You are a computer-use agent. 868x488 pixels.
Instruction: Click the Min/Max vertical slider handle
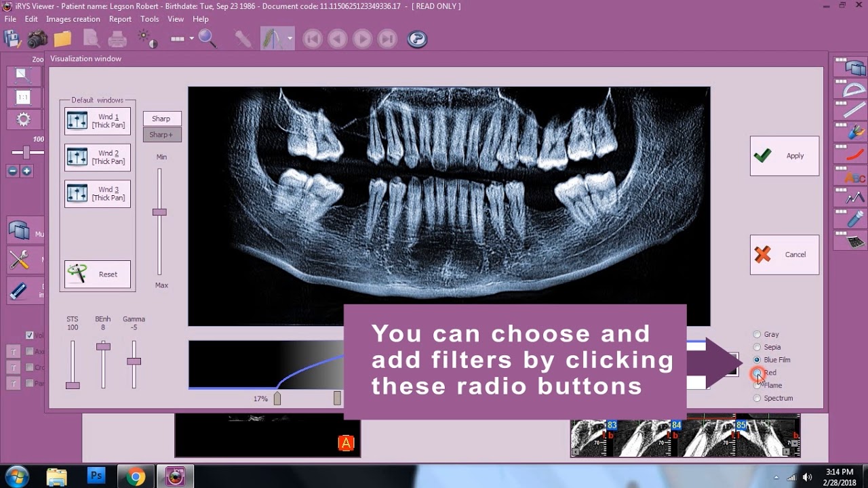(x=160, y=212)
